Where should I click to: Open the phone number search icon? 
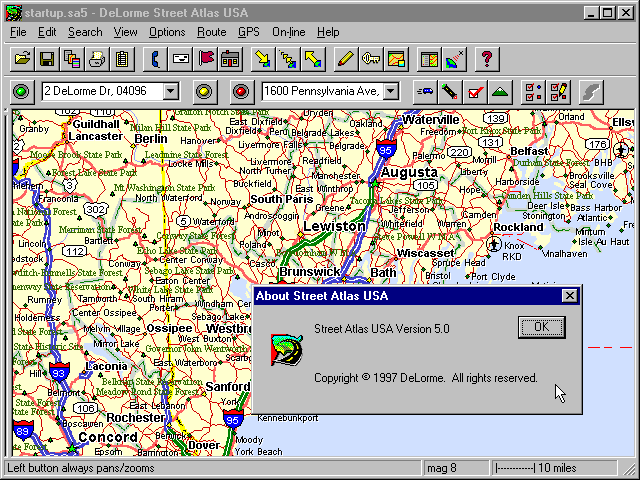[x=156, y=60]
